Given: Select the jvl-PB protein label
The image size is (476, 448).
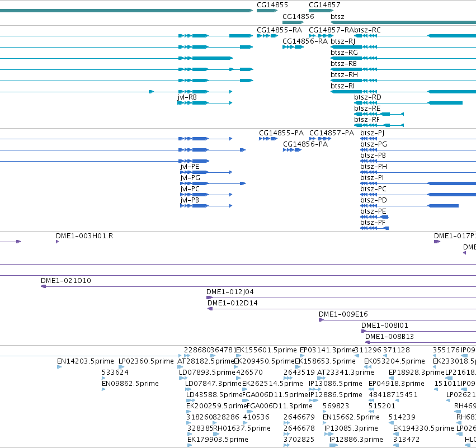Looking at the screenshot, I should [x=190, y=200].
